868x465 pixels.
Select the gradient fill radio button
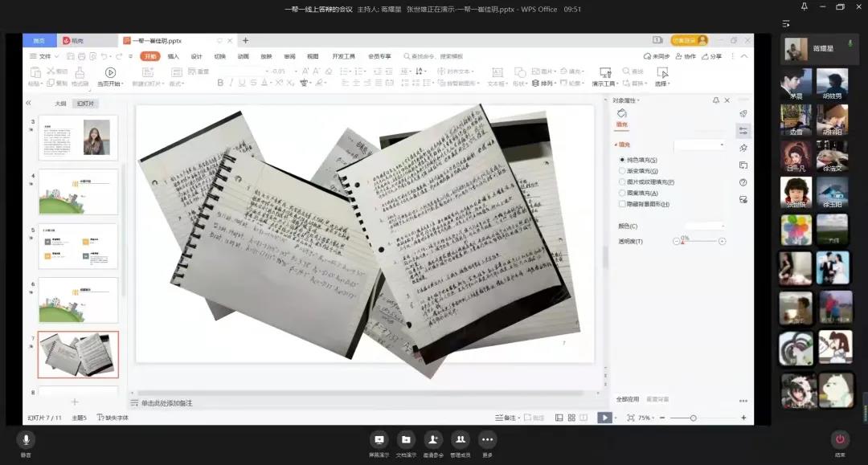tap(622, 171)
